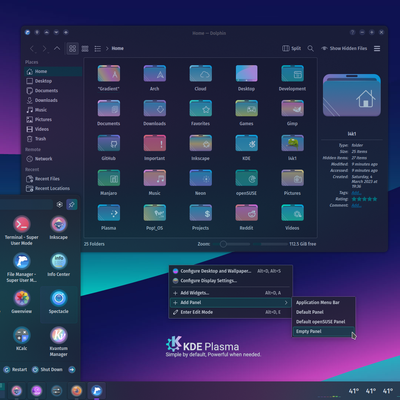Switch to Details view mode

point(98,49)
